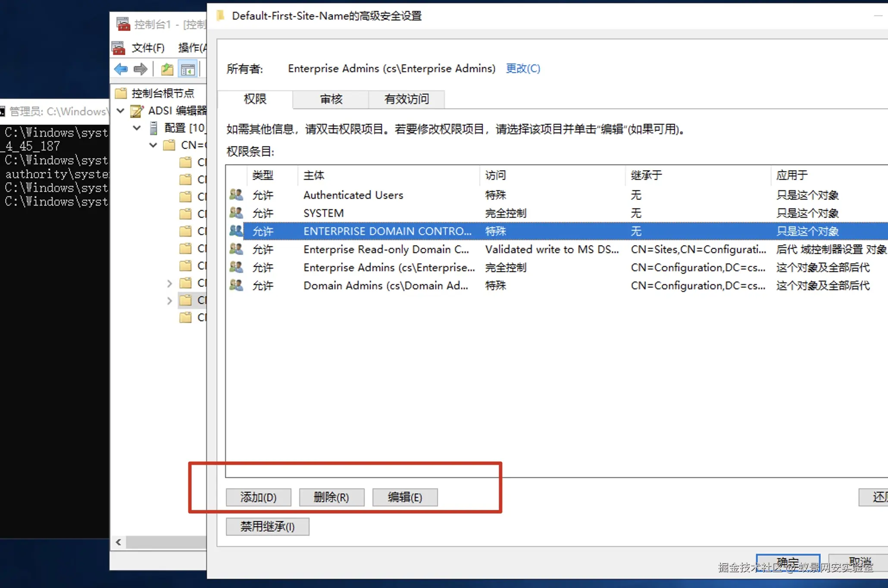The height and width of the screenshot is (588, 888).
Task: Collapse the ADSI 编辑器 tree node
Action: (121, 111)
